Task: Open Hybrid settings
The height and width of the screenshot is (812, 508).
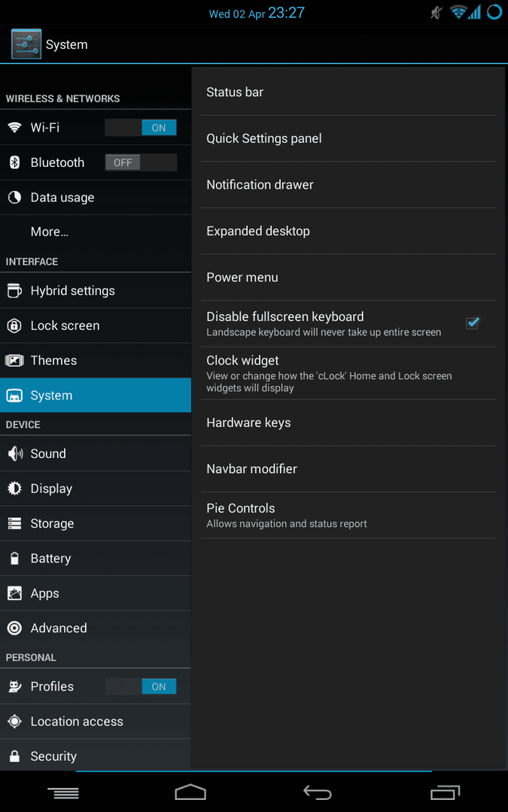Action: pos(96,290)
